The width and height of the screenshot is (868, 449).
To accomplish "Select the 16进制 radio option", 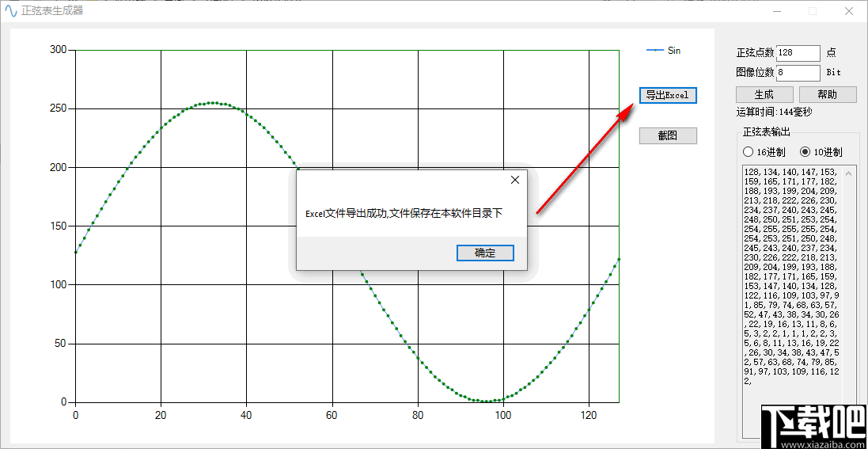I will tap(764, 152).
